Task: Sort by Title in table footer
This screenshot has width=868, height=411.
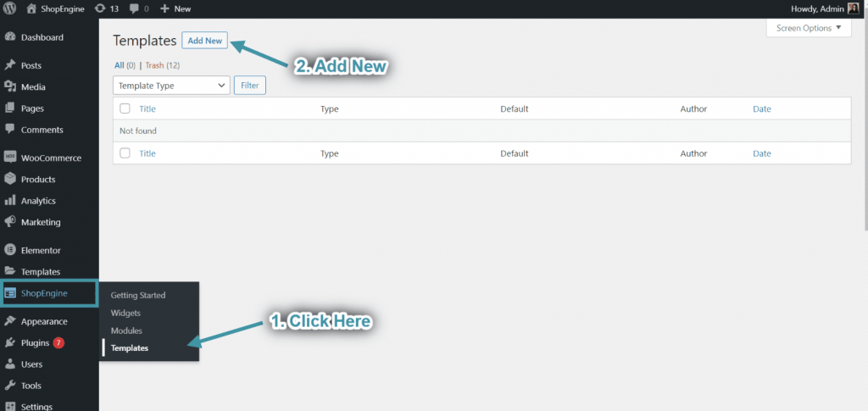Action: [x=147, y=153]
